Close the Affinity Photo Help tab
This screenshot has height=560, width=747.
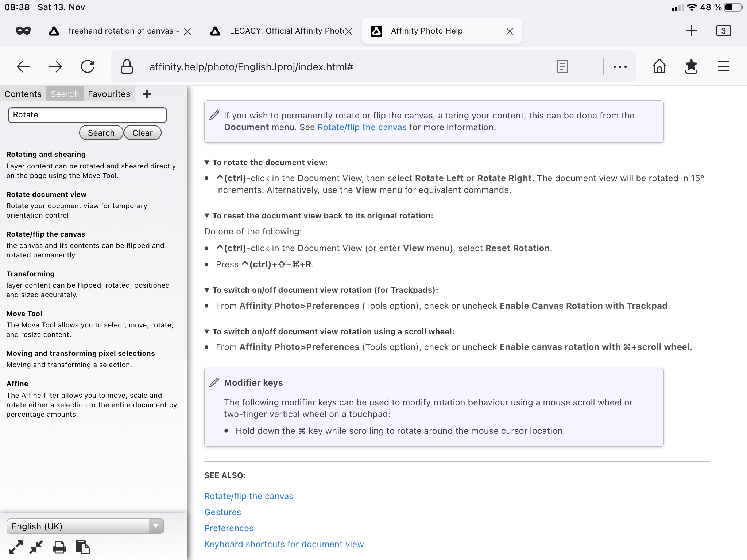pyautogui.click(x=510, y=31)
